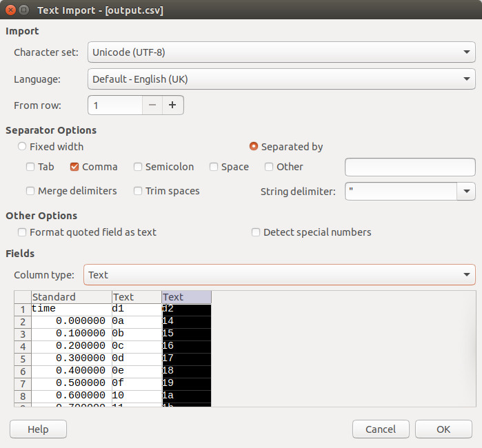482x448 pixels.
Task: Select the second column Text header
Action: point(137,297)
